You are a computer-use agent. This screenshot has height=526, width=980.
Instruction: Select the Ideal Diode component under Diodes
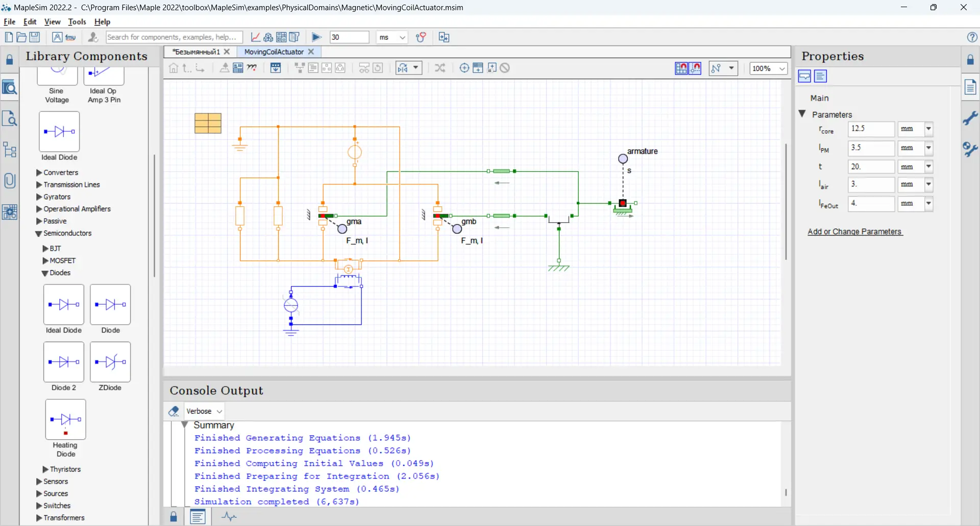pyautogui.click(x=64, y=305)
